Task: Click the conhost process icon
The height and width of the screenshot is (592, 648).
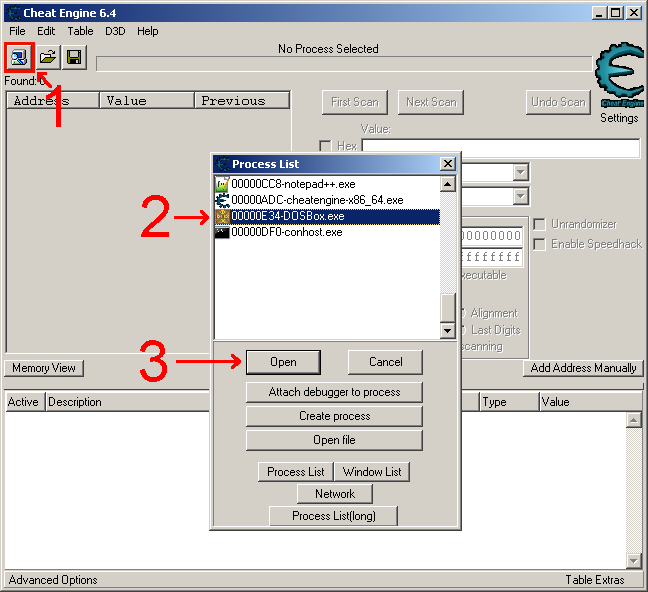Action: click(x=222, y=233)
